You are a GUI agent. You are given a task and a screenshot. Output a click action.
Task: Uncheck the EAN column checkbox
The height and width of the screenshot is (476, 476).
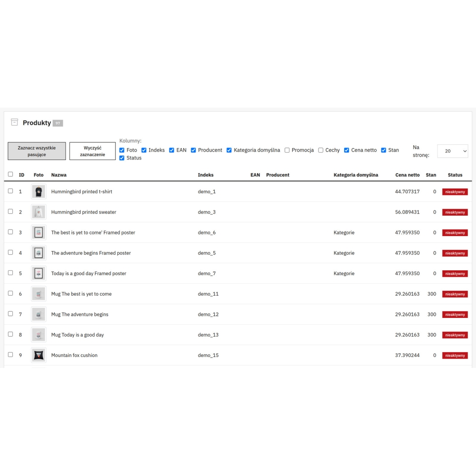click(171, 150)
